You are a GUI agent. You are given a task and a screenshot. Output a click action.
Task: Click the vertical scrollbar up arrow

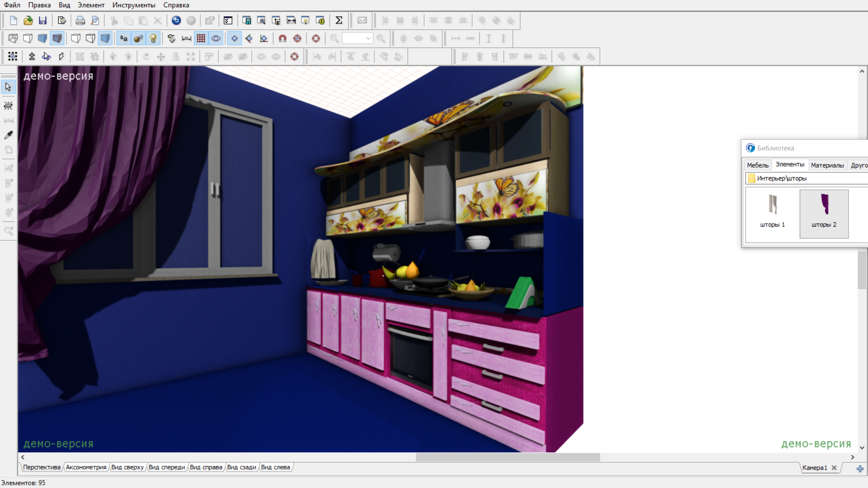pyautogui.click(x=862, y=71)
